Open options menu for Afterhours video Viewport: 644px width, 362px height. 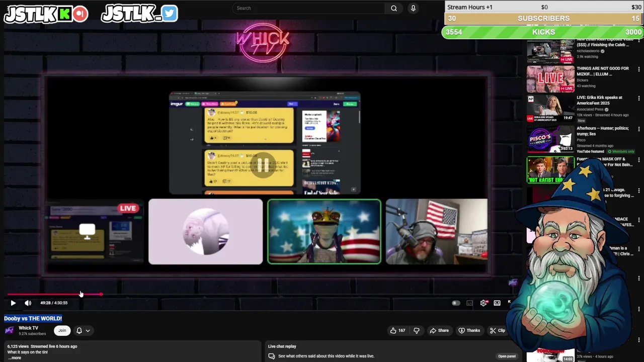pyautogui.click(x=639, y=129)
